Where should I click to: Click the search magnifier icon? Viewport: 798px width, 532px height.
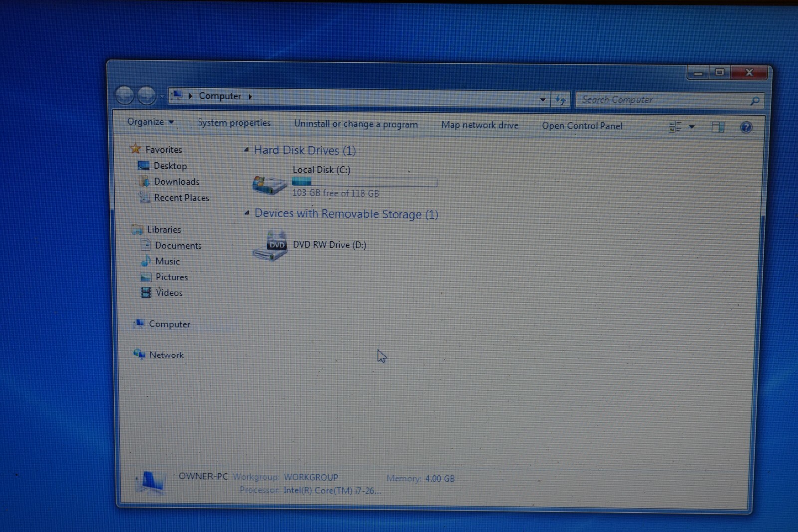click(x=754, y=101)
